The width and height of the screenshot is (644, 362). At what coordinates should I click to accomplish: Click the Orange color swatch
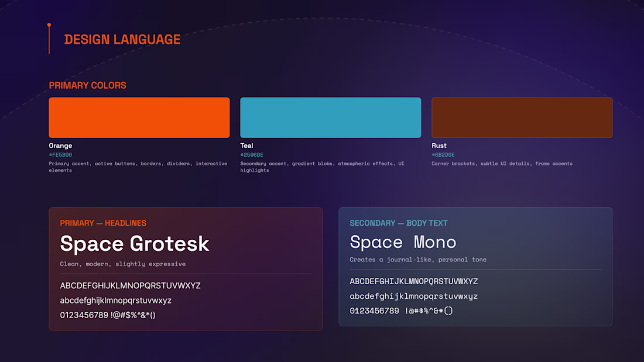139,118
